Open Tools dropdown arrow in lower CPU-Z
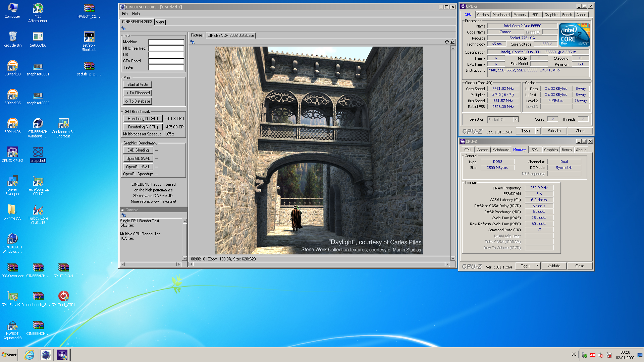The width and height of the screenshot is (644, 362). click(537, 266)
